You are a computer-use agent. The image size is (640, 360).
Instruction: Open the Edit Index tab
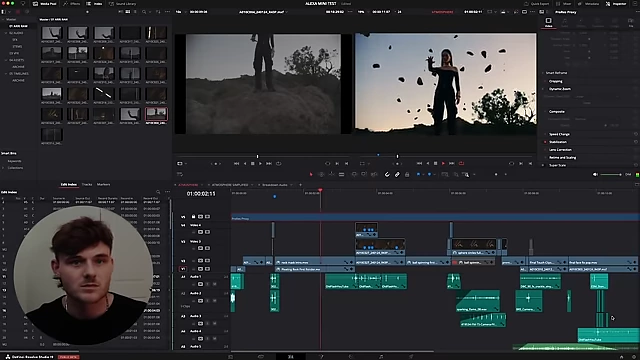[69, 184]
